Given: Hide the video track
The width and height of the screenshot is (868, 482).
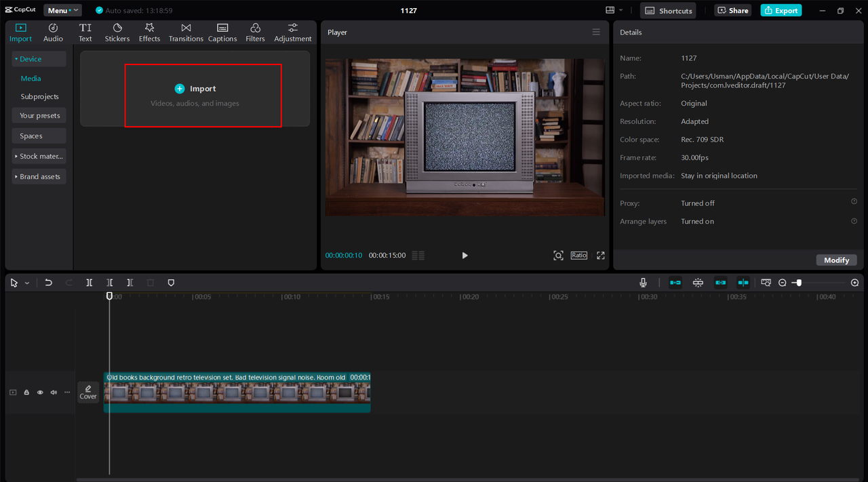Looking at the screenshot, I should [40, 393].
